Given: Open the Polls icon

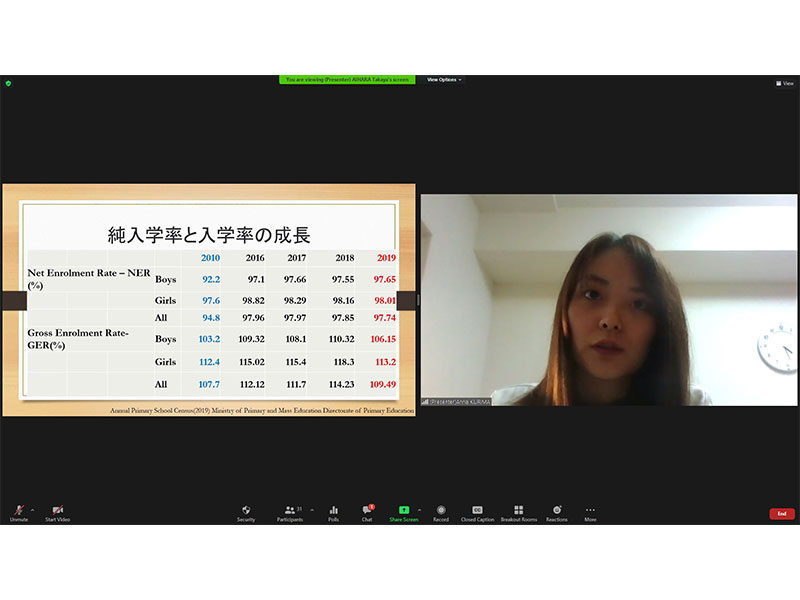Looking at the screenshot, I should point(333,512).
